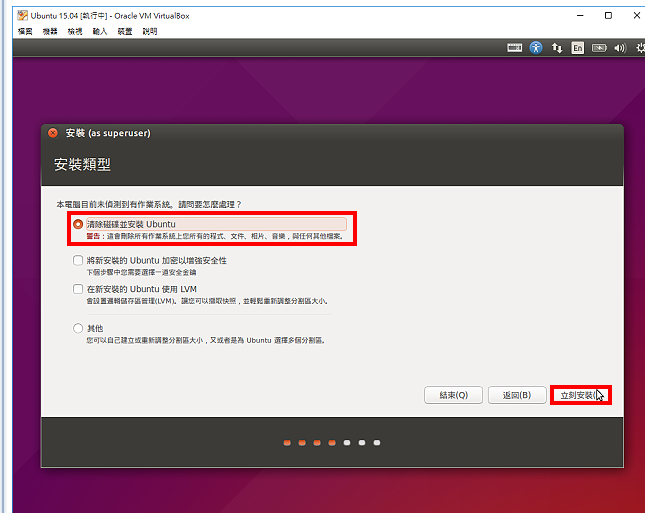This screenshot has height=513, width=645.
Task: Open the En input language indicator
Action: (x=578, y=48)
